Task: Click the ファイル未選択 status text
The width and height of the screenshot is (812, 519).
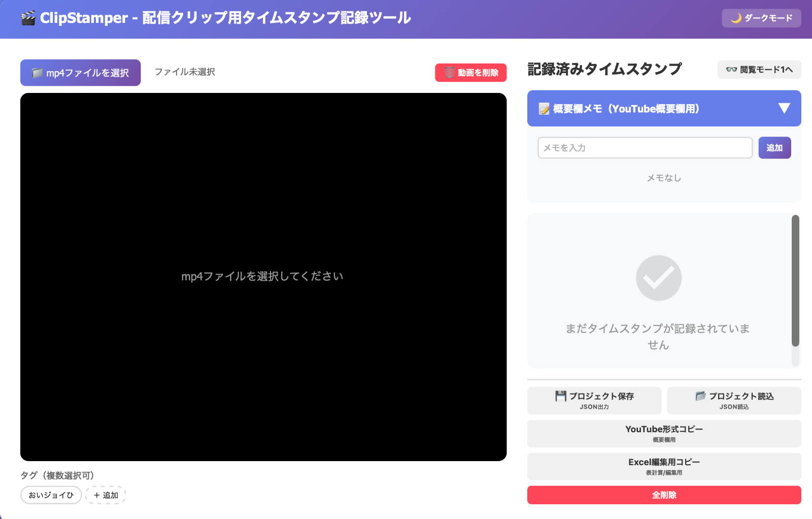Action: point(185,72)
